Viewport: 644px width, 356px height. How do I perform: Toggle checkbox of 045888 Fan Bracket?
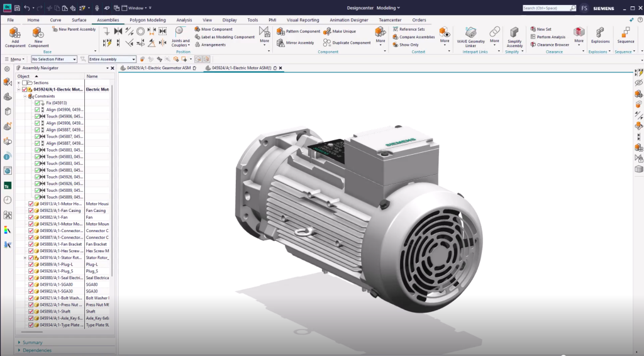[x=31, y=244]
